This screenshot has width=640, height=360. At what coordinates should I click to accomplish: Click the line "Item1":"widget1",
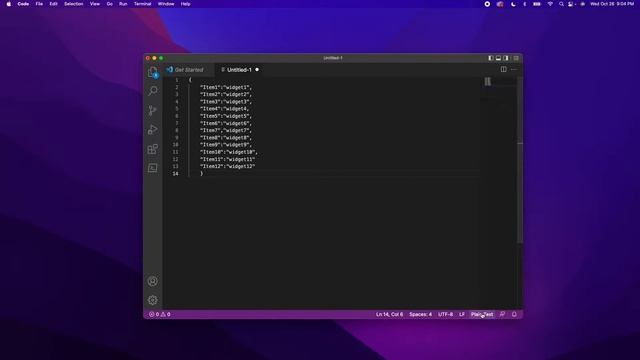tap(226, 87)
